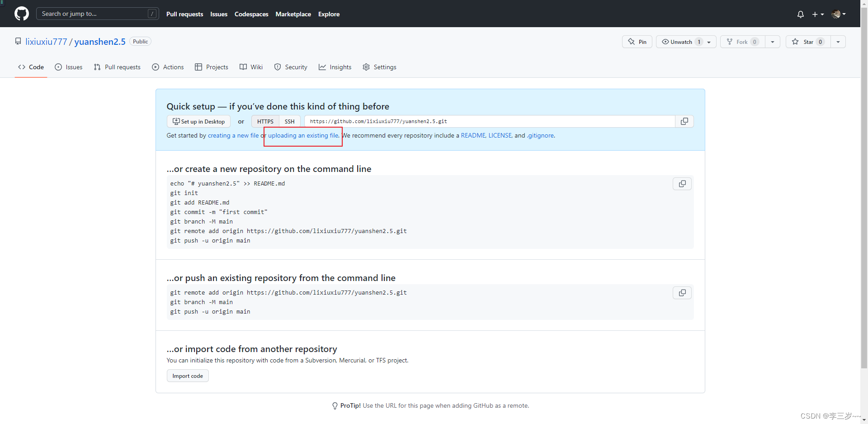Click the Fork button
The image size is (868, 424).
[742, 42]
